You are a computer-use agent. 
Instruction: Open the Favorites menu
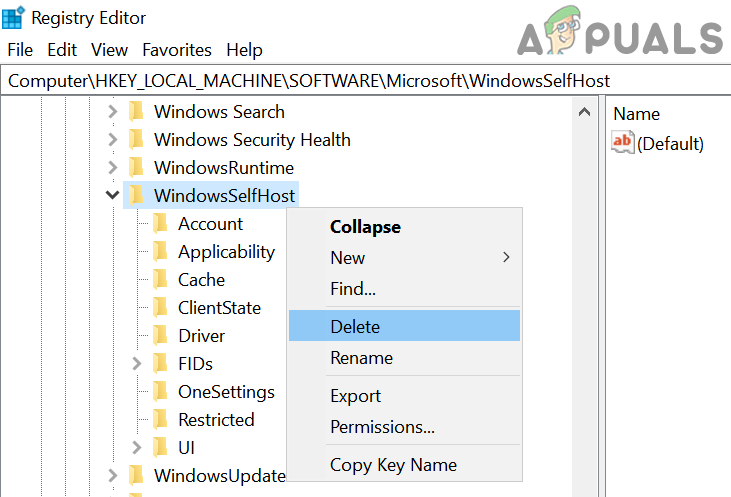177,49
